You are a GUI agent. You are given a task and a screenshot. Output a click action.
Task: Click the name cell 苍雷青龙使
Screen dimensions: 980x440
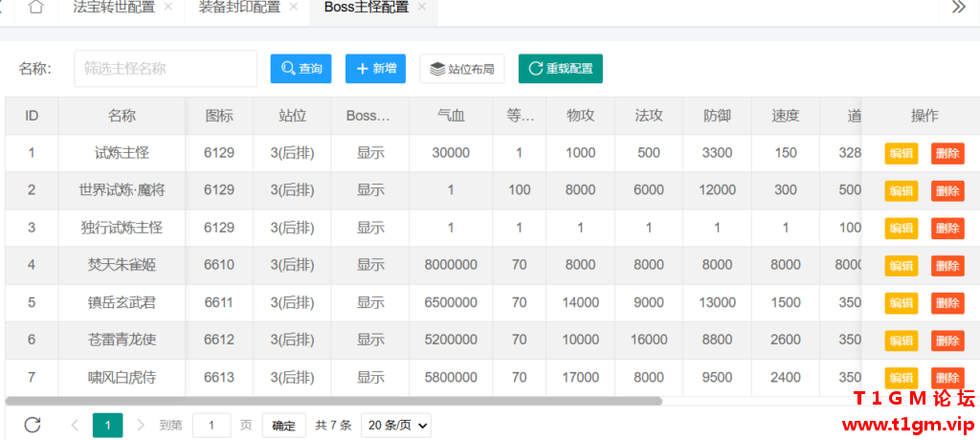122,340
